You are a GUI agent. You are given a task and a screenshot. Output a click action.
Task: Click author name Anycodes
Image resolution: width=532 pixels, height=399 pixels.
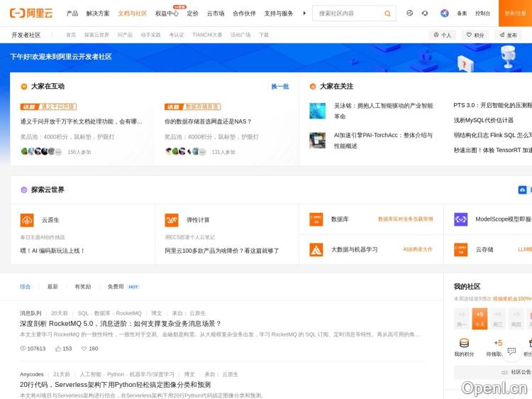point(31,374)
